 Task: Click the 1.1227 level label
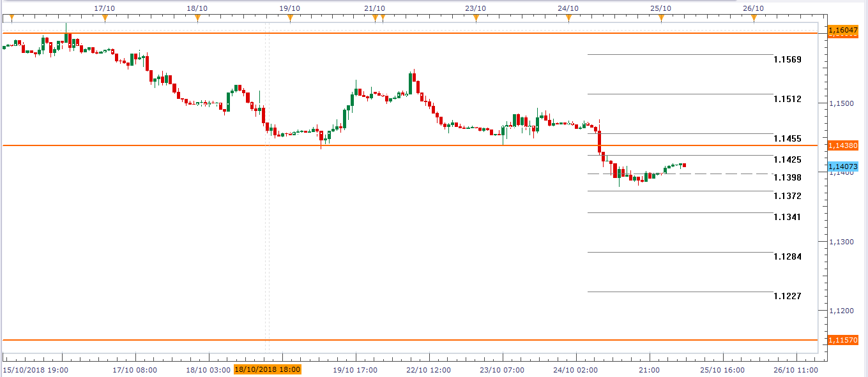tap(787, 296)
